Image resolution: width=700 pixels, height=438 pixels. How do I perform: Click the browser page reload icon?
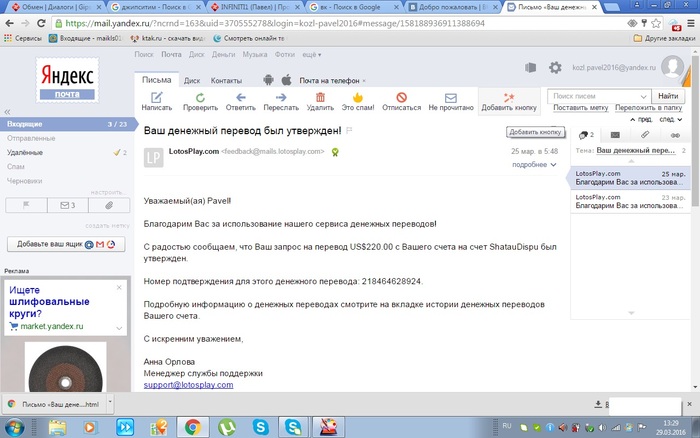pyautogui.click(x=41, y=23)
